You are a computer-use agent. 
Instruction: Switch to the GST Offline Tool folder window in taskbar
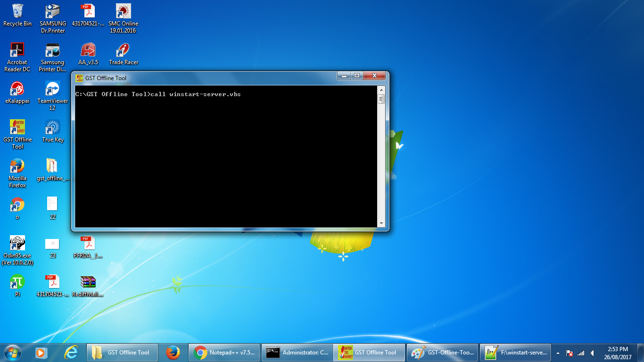coord(122,352)
